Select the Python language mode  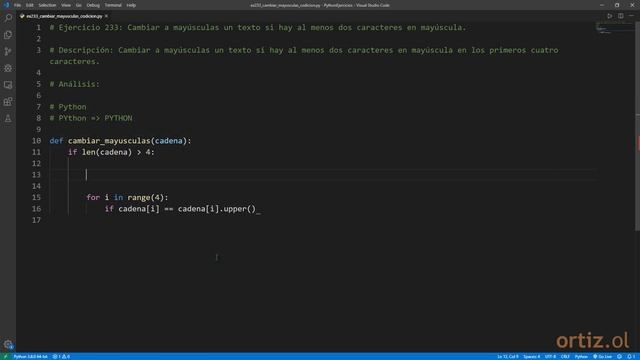tap(581, 356)
